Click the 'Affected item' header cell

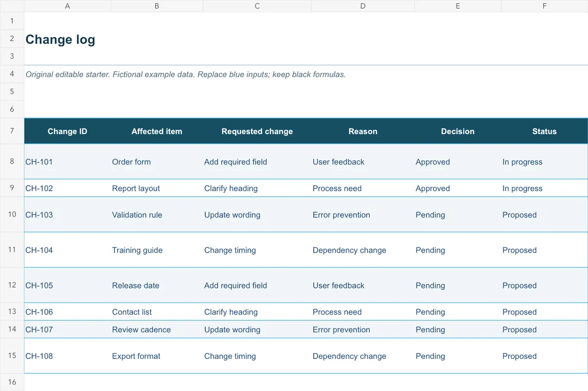point(157,131)
